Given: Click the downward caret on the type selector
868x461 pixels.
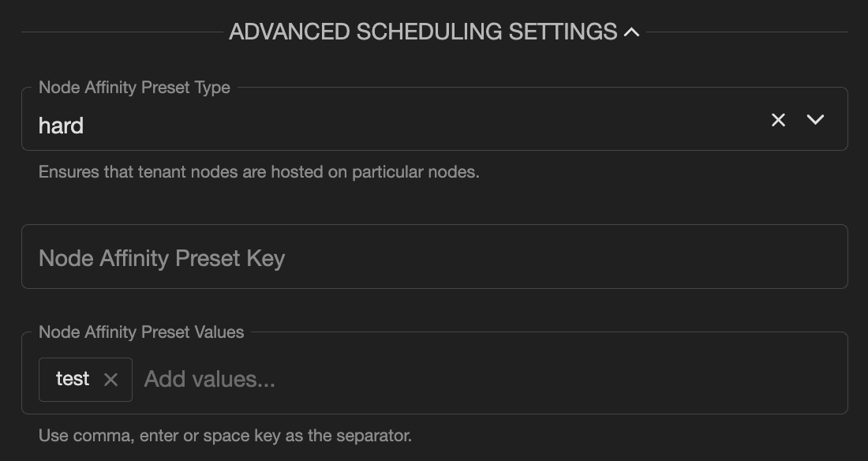Looking at the screenshot, I should coord(815,120).
